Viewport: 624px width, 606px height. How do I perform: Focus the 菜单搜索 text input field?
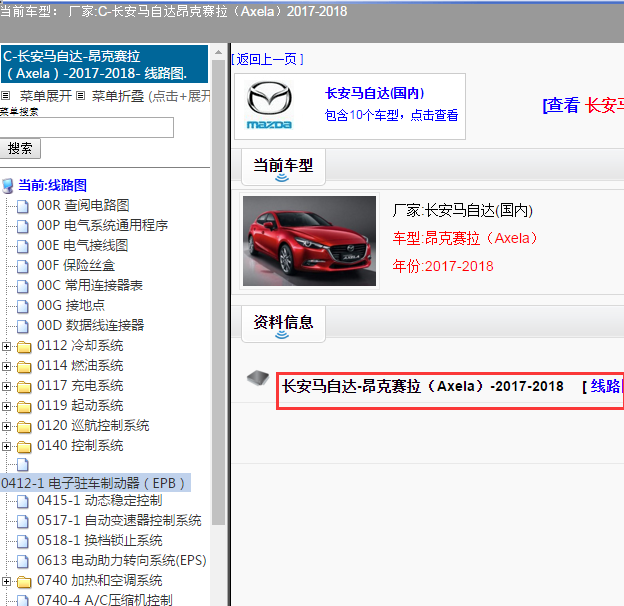pos(86,127)
